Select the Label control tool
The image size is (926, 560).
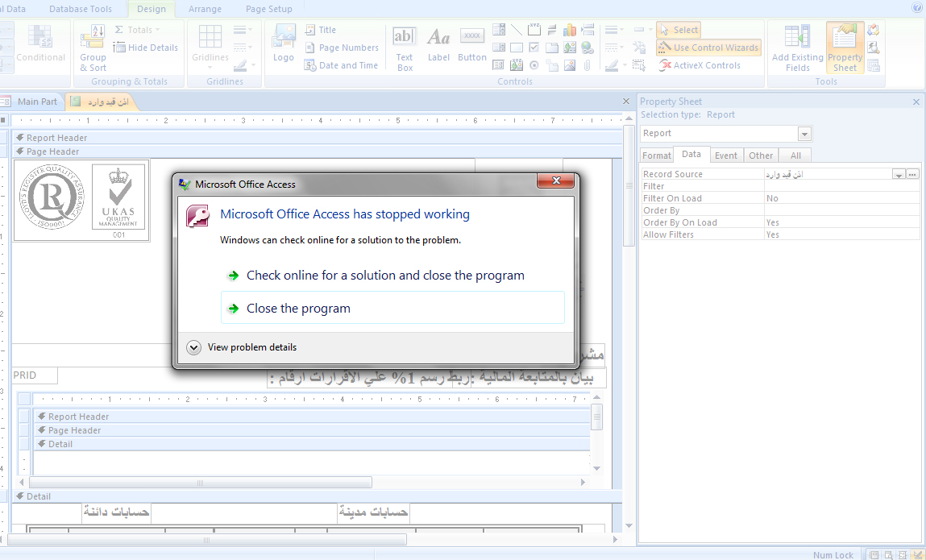coord(438,44)
